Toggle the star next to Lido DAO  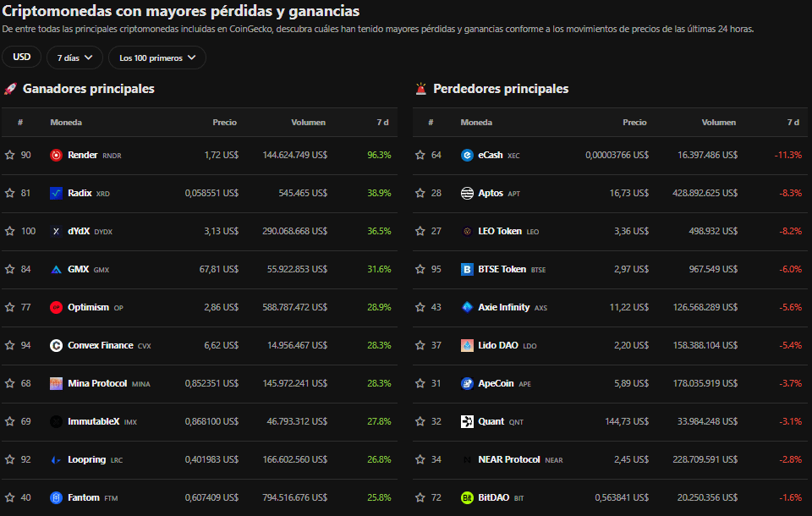pos(420,346)
